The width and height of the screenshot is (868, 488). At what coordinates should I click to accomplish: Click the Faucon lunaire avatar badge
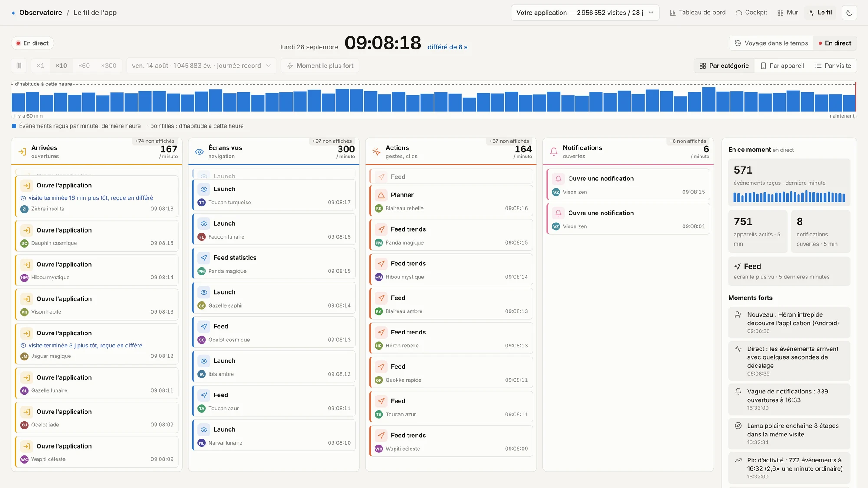[x=201, y=237]
